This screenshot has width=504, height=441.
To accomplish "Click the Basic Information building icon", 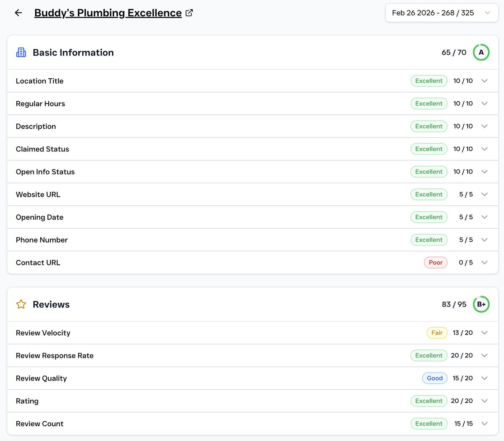I will (21, 53).
